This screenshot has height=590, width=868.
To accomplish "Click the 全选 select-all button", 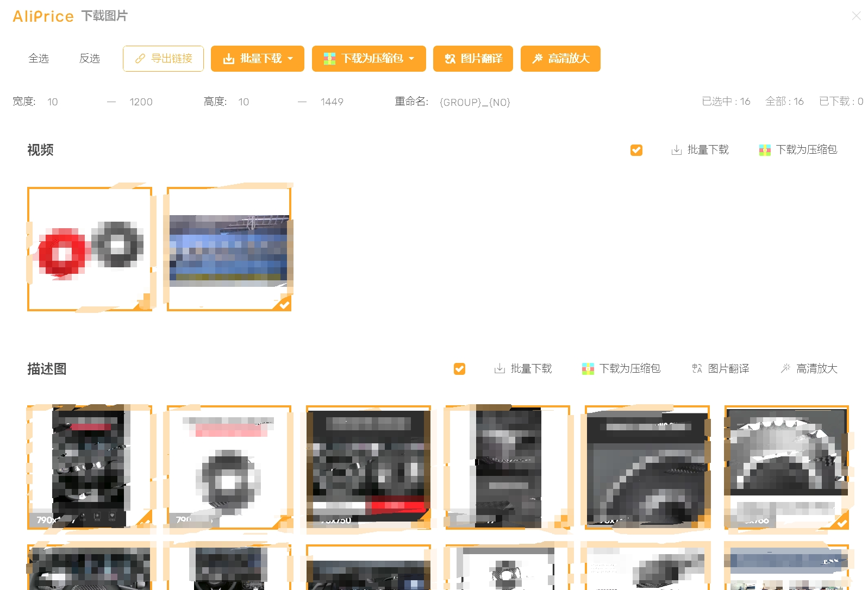I will coord(39,59).
